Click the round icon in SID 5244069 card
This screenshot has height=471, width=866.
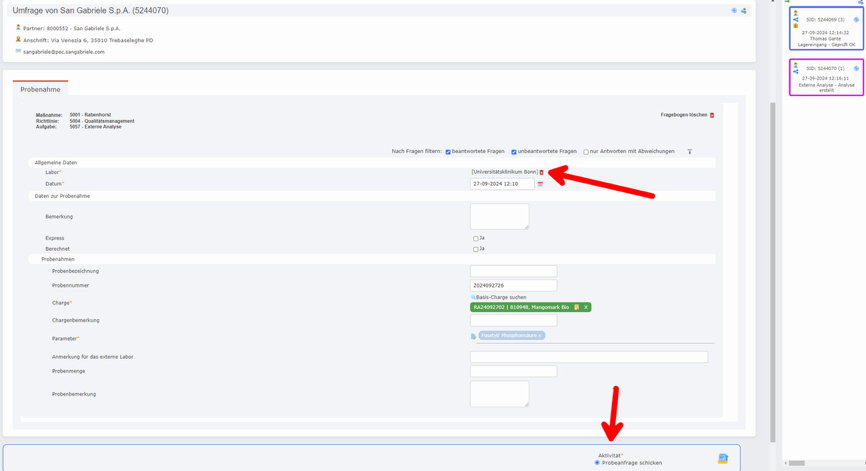(856, 19)
